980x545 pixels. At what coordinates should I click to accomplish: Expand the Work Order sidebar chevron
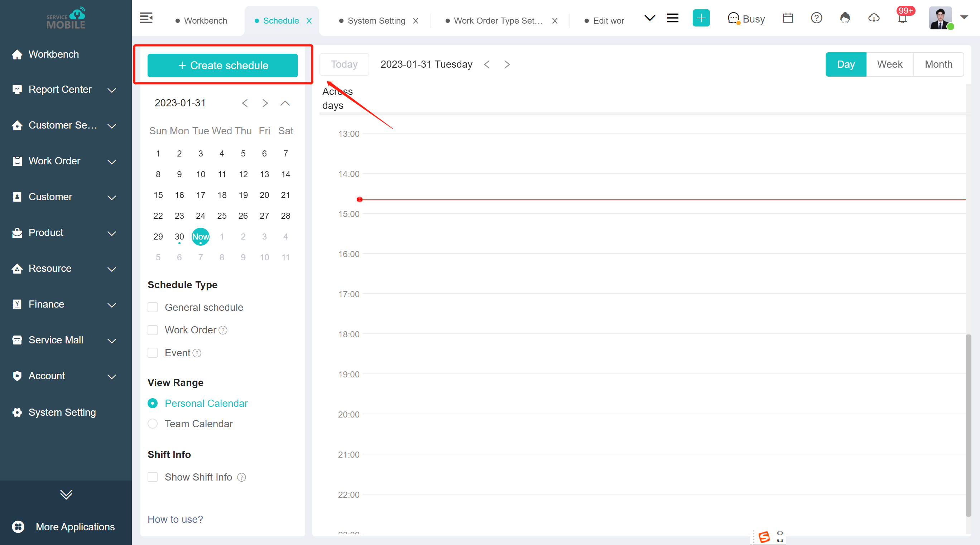click(111, 161)
